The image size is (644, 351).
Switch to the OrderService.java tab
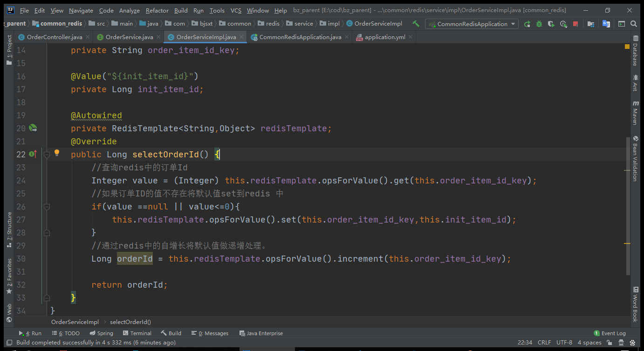click(x=129, y=37)
